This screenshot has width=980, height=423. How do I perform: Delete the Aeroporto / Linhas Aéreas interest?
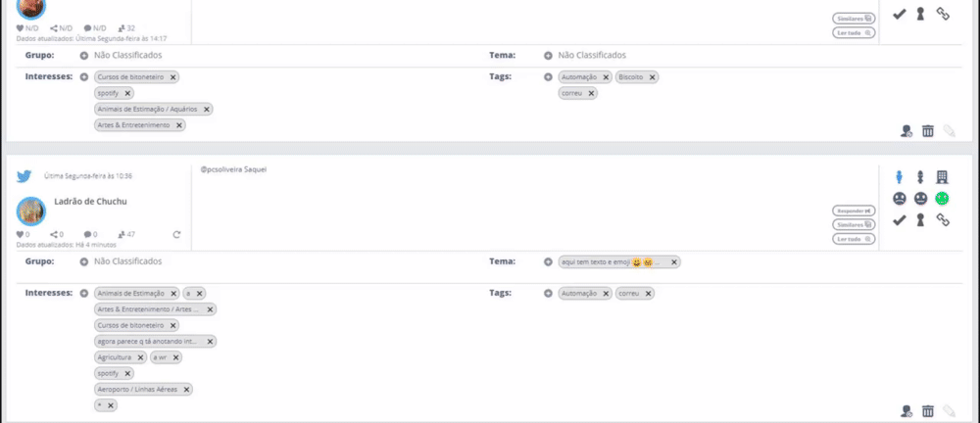point(186,389)
